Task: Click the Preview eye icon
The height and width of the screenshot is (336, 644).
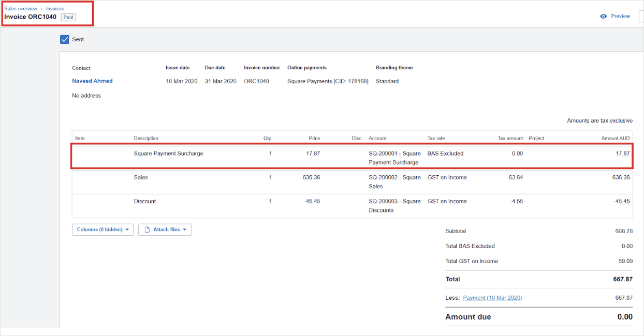Action: (x=603, y=16)
